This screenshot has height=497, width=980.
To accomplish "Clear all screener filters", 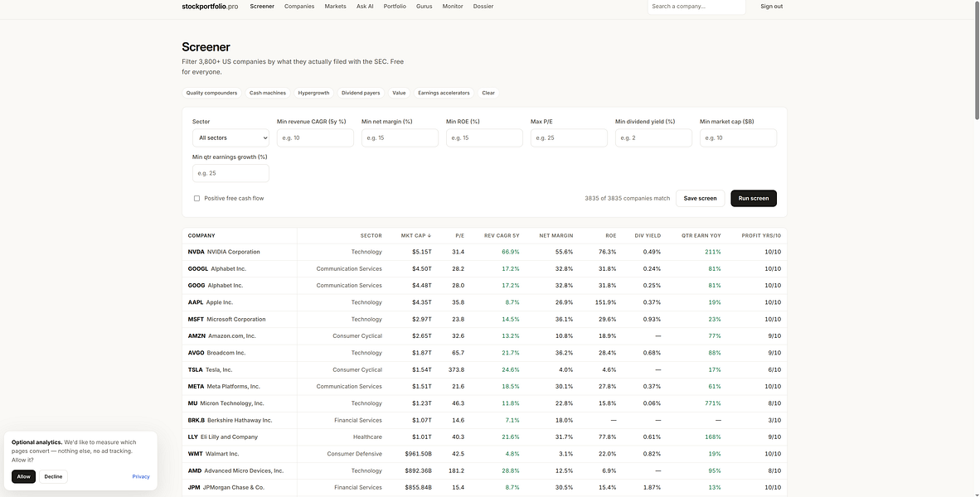I will point(488,93).
